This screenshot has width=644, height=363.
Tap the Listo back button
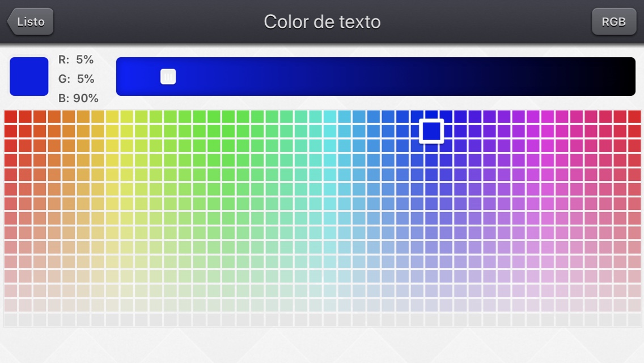(x=31, y=22)
